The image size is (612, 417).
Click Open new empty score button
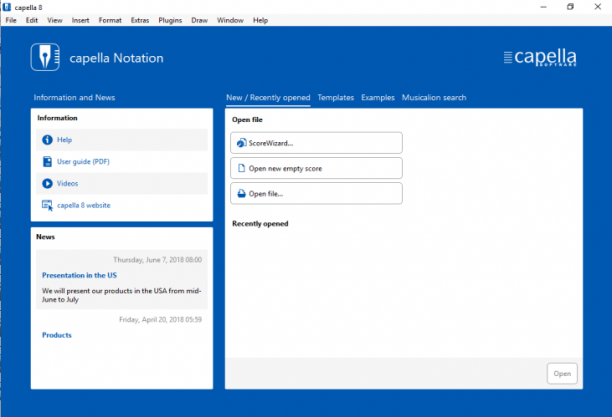[x=316, y=168]
